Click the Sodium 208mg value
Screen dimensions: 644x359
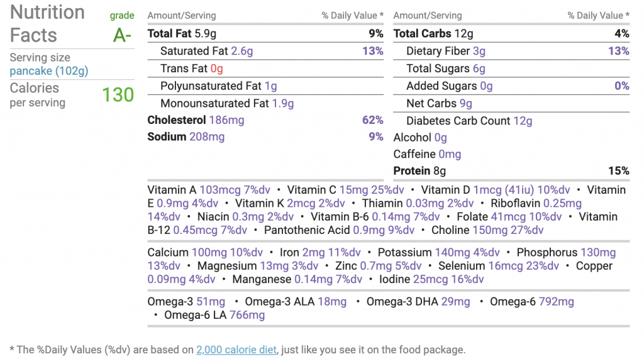tap(206, 137)
